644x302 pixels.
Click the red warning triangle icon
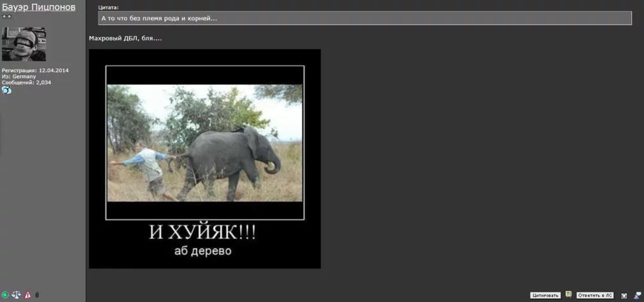(x=28, y=295)
